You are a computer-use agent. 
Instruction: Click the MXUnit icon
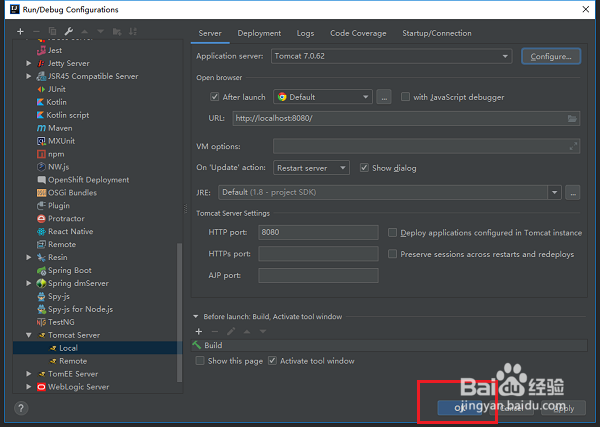(x=41, y=141)
